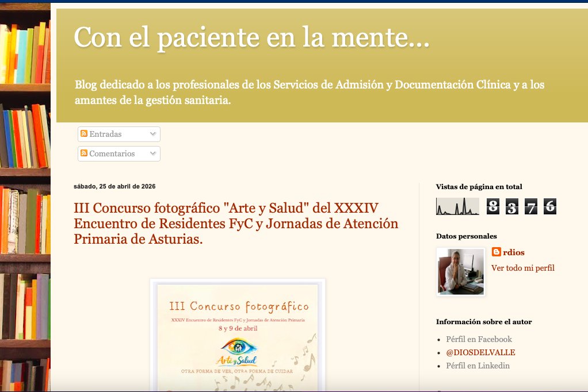Open 'Pérfil en Facebook' link
The height and width of the screenshot is (392, 588).
point(479,339)
